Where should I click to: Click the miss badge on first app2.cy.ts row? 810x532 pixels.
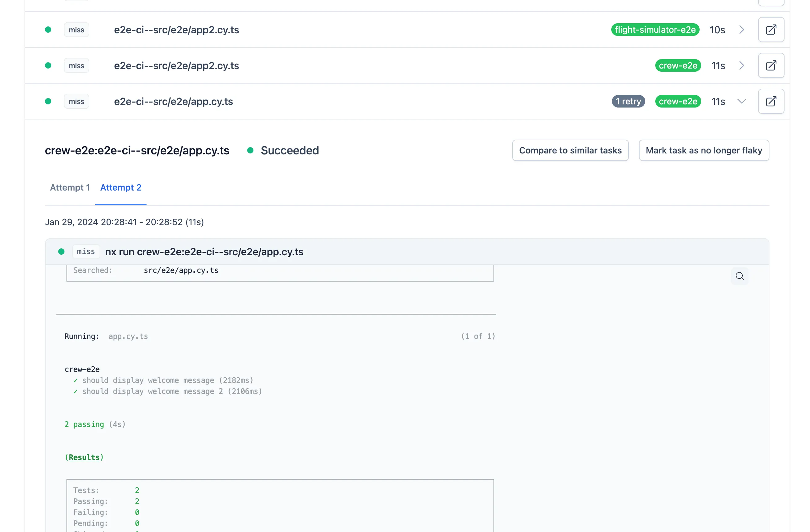76,30
